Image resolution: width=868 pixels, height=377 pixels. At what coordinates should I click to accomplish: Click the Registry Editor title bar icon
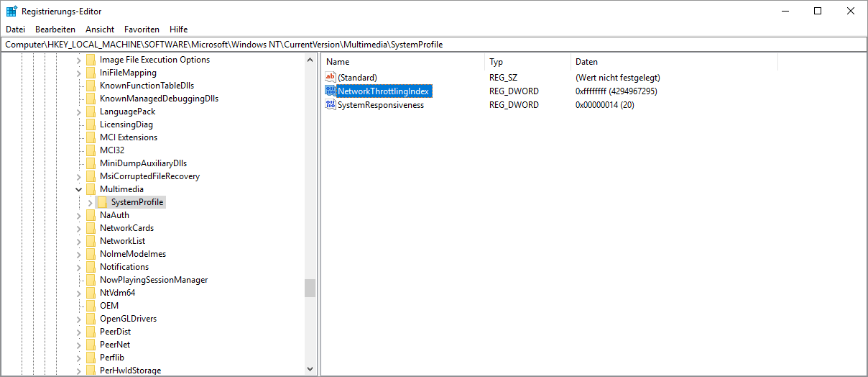point(11,11)
